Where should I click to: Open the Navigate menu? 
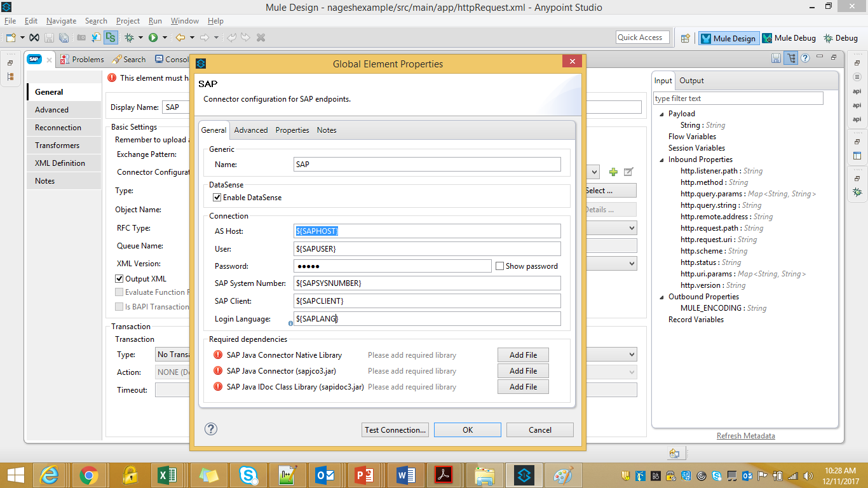tap(61, 21)
